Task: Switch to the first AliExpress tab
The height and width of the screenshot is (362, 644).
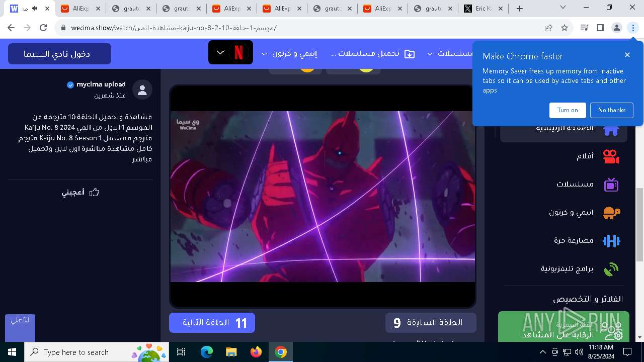Action: pos(80,9)
